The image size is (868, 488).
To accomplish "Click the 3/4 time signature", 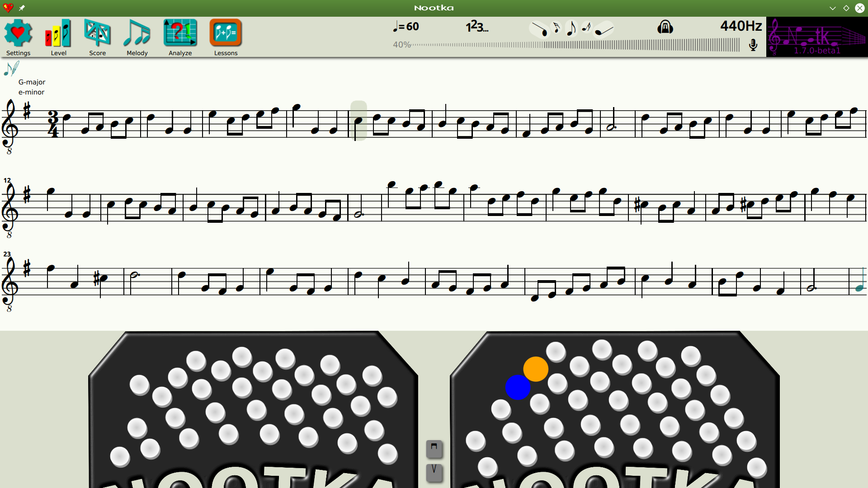I will pyautogui.click(x=53, y=124).
